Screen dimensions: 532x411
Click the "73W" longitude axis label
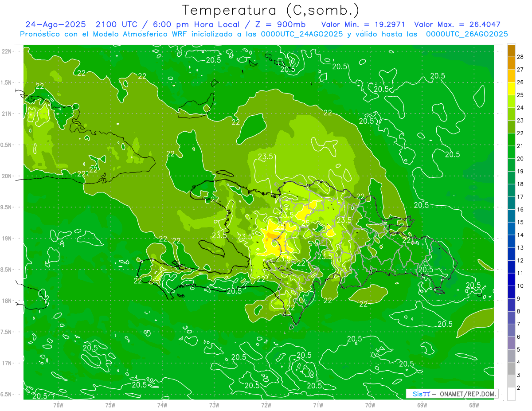click(x=214, y=405)
